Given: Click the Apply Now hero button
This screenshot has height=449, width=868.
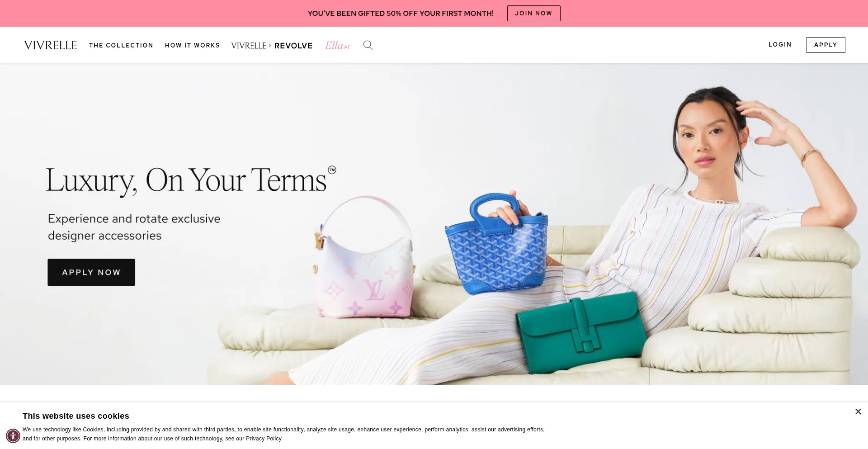Looking at the screenshot, I should 91,272.
